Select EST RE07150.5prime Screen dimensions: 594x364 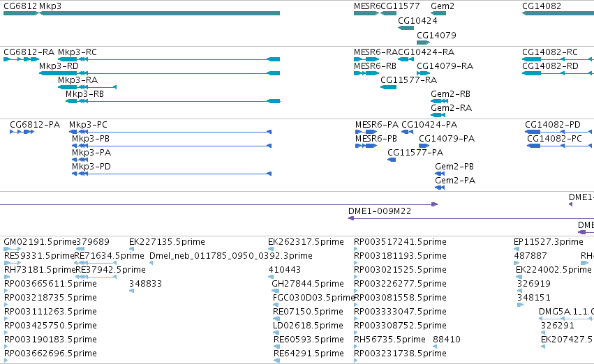pyautogui.click(x=308, y=312)
